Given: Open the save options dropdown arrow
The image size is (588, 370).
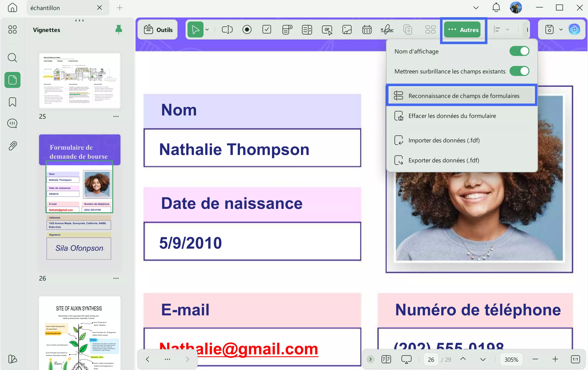Looking at the screenshot, I should [x=561, y=30].
